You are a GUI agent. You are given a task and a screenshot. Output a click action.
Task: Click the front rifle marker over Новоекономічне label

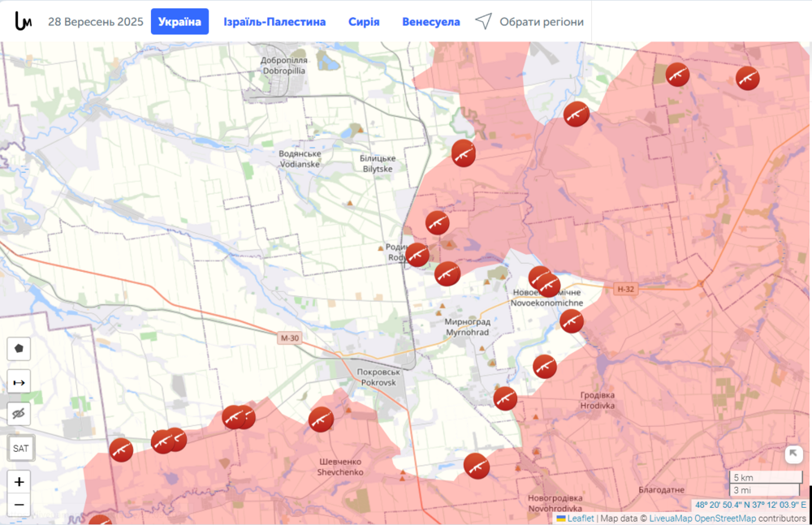[x=548, y=286]
